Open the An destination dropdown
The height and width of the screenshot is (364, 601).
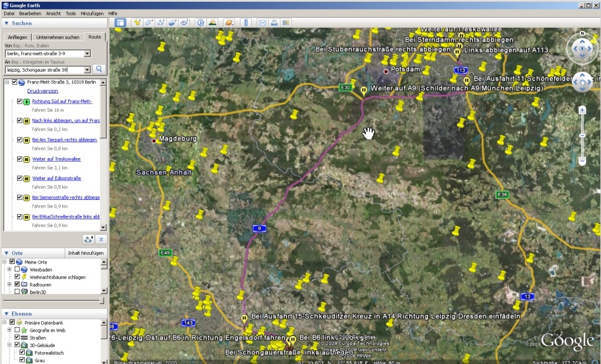[x=88, y=70]
